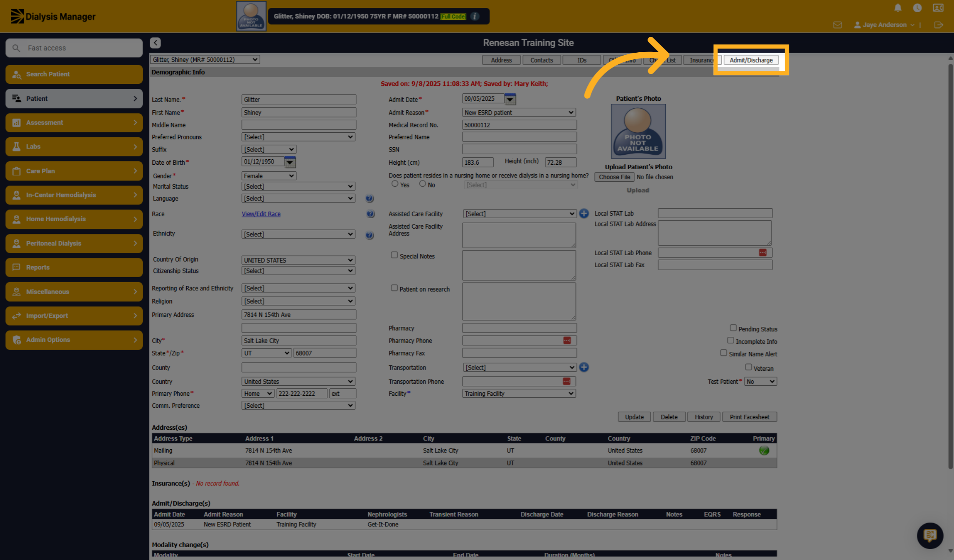Open the Test Patient dropdown

click(760, 381)
